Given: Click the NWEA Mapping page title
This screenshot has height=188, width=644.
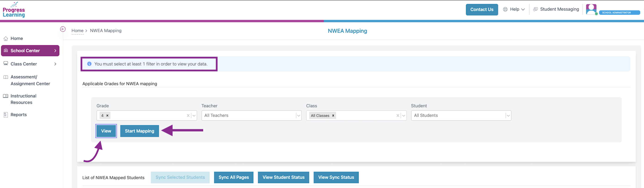Looking at the screenshot, I should [347, 31].
